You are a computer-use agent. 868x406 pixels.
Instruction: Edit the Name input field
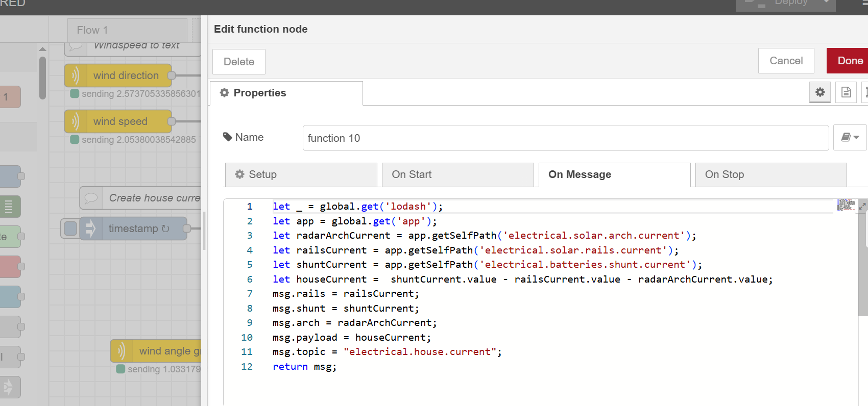(565, 138)
